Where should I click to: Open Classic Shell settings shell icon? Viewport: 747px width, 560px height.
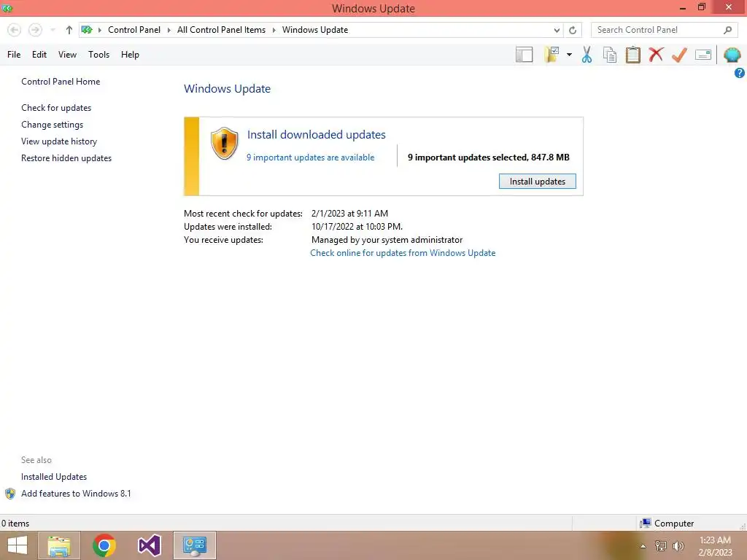[732, 55]
